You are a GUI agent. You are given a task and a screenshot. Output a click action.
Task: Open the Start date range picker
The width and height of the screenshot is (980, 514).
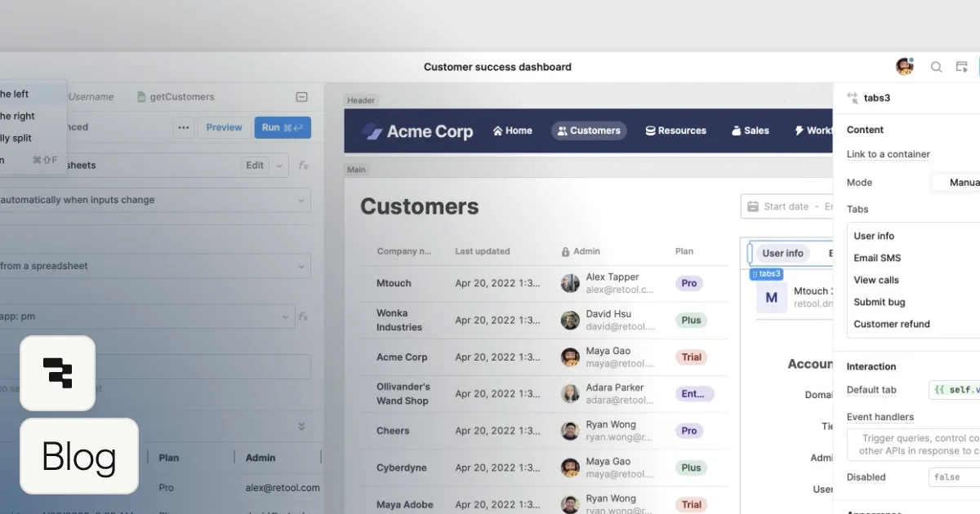click(786, 206)
